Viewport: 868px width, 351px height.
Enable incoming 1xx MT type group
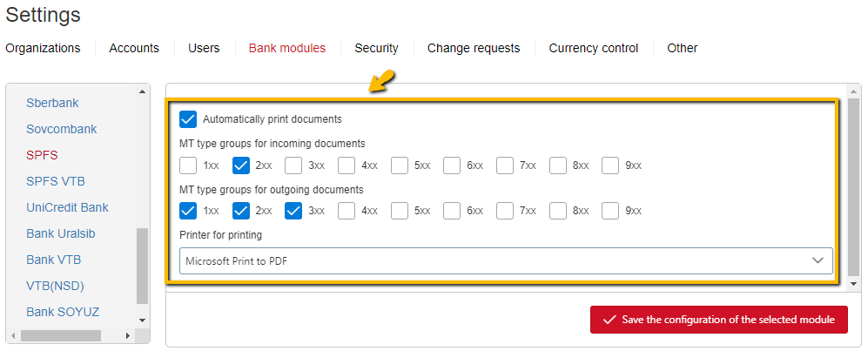coord(188,165)
